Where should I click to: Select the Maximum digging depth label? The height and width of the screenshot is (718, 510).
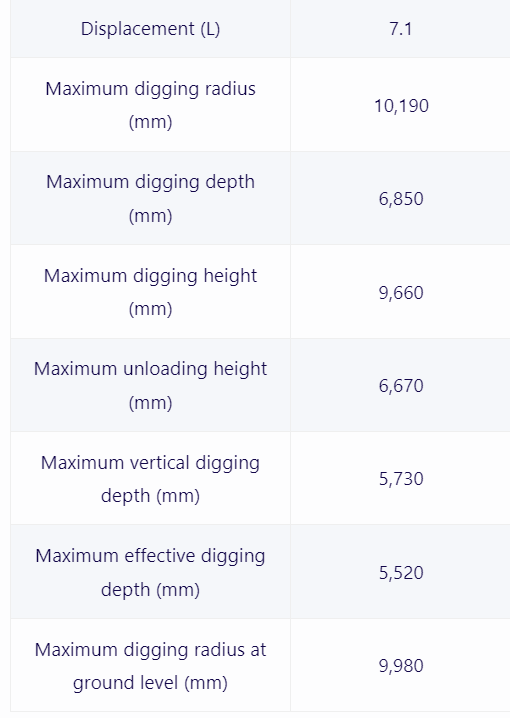click(150, 198)
